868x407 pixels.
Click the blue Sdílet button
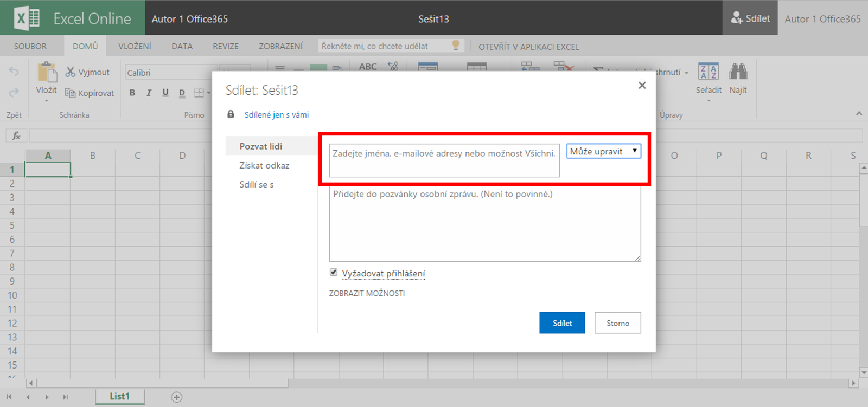tap(562, 323)
